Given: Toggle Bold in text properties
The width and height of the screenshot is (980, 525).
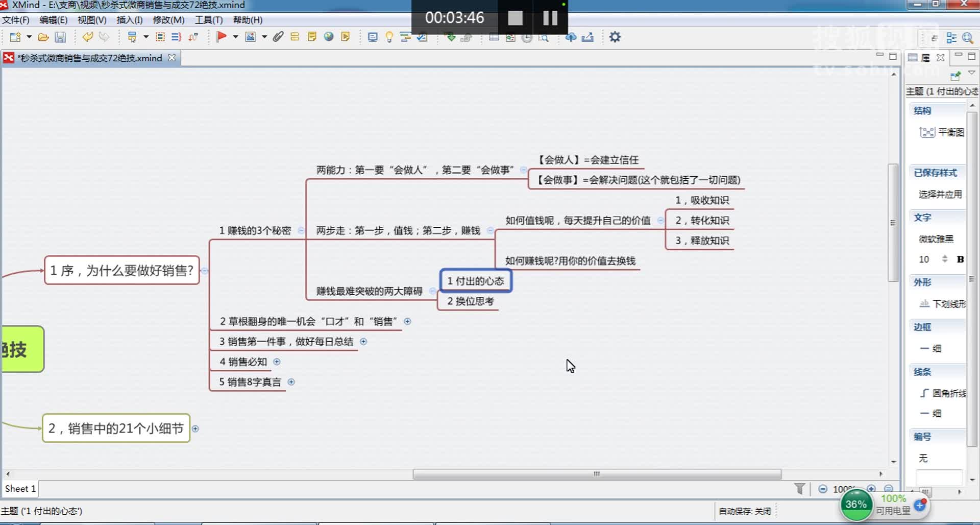Looking at the screenshot, I should click(x=960, y=259).
